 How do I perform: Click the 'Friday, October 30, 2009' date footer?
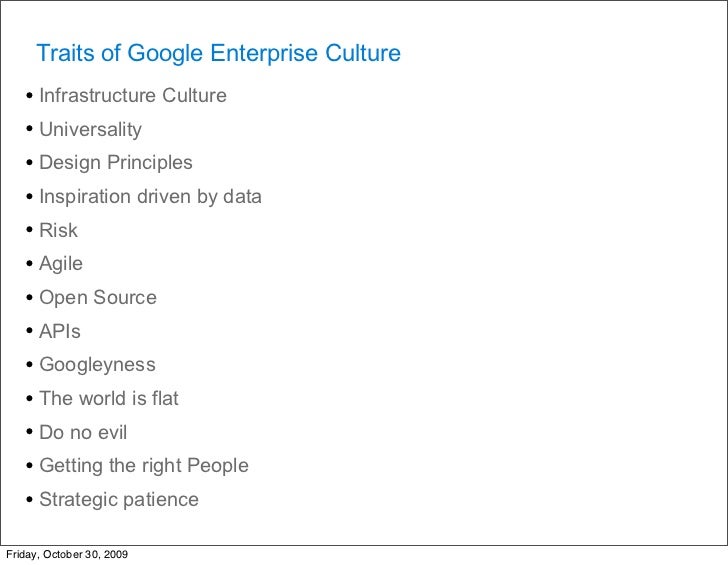click(67, 554)
